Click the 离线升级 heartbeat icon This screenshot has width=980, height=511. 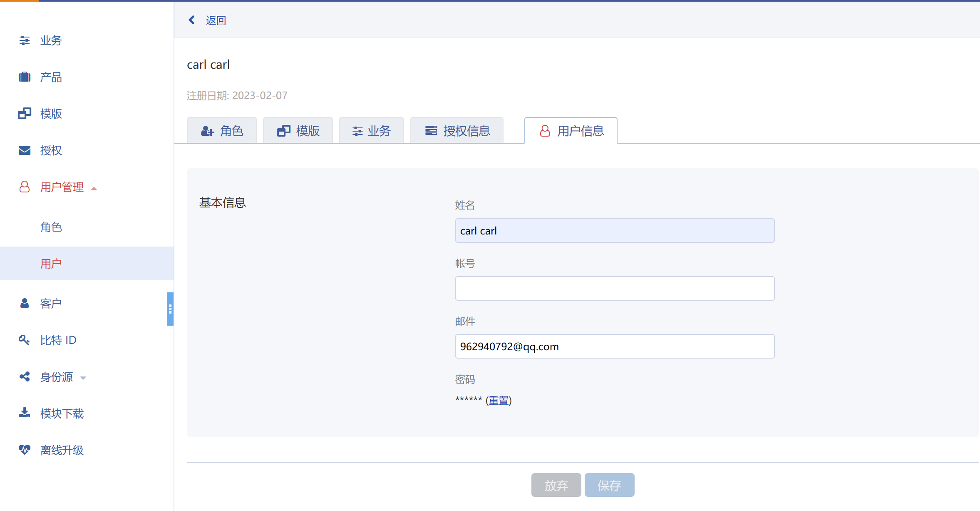tap(25, 450)
